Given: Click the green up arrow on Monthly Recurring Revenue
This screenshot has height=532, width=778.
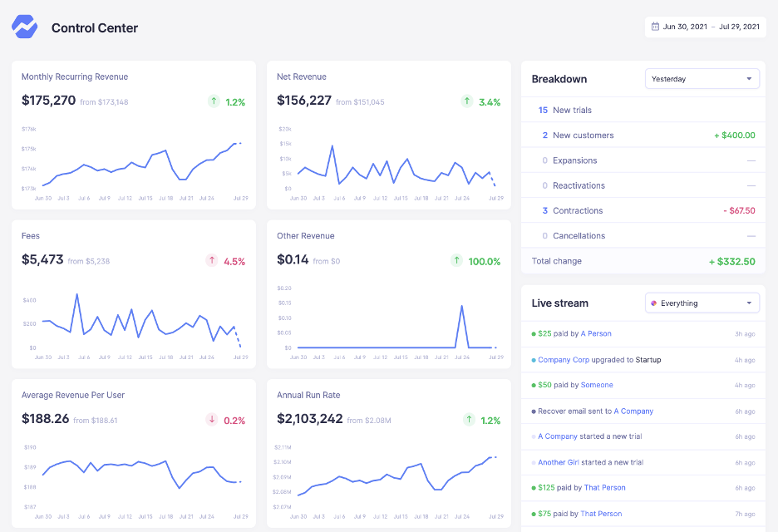Looking at the screenshot, I should coord(214,101).
